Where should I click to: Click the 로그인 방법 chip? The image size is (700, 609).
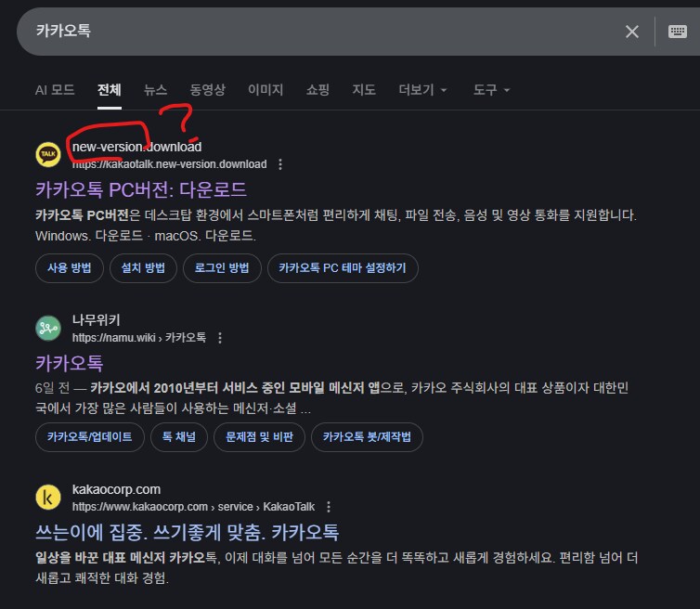point(222,268)
